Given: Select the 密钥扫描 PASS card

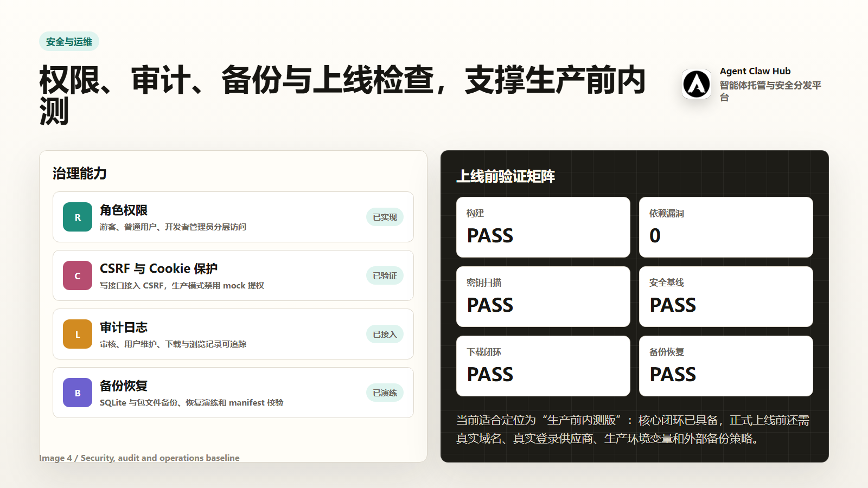Looking at the screenshot, I should pos(543,297).
